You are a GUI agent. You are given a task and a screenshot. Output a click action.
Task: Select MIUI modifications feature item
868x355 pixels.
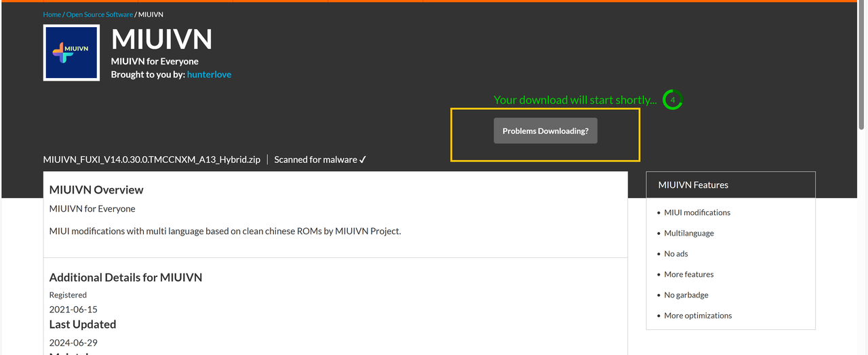pos(697,212)
